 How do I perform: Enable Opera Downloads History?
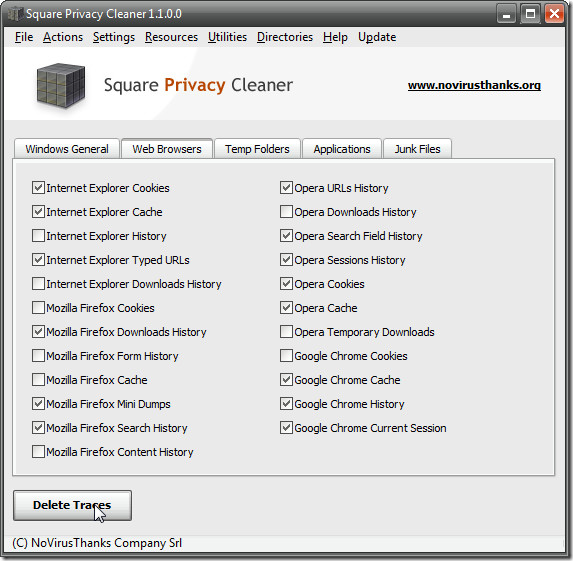coord(286,212)
